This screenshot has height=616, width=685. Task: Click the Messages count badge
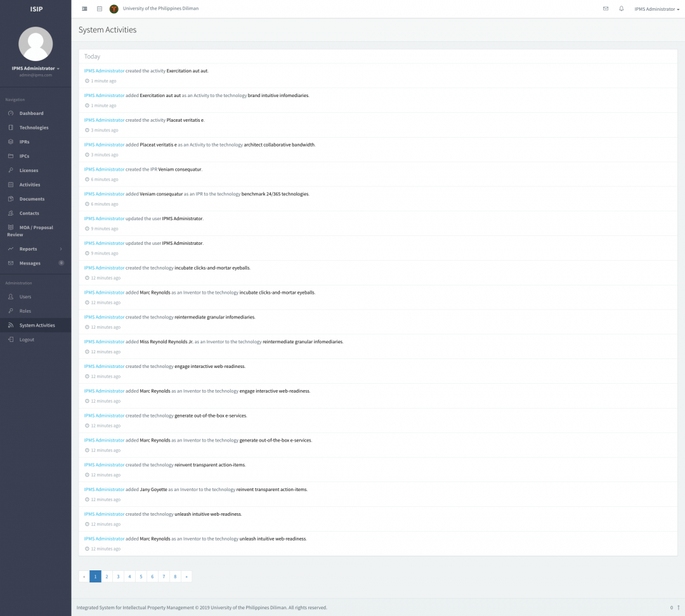click(x=61, y=263)
